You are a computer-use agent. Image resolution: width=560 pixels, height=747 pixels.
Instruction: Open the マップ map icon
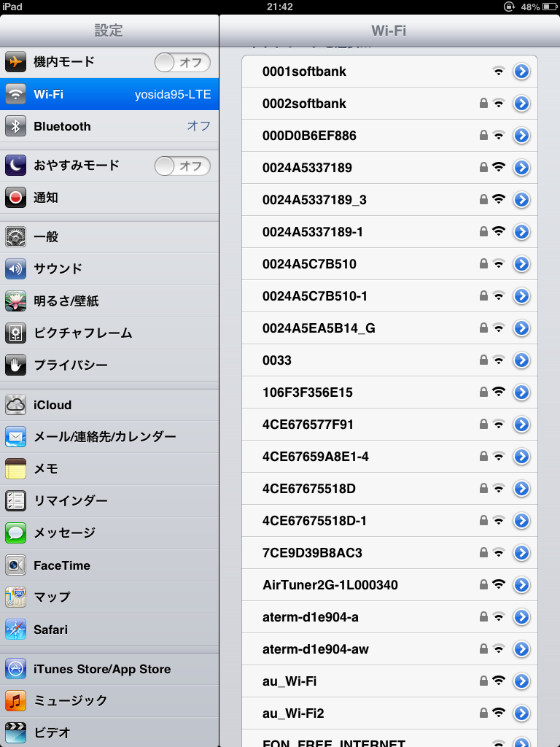pos(16,597)
